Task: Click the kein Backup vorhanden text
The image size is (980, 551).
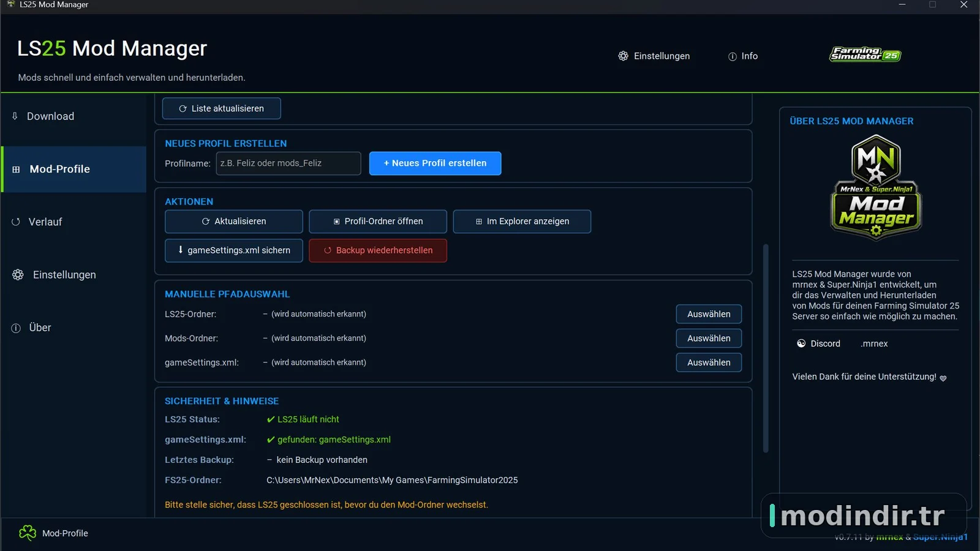Action: point(322,460)
